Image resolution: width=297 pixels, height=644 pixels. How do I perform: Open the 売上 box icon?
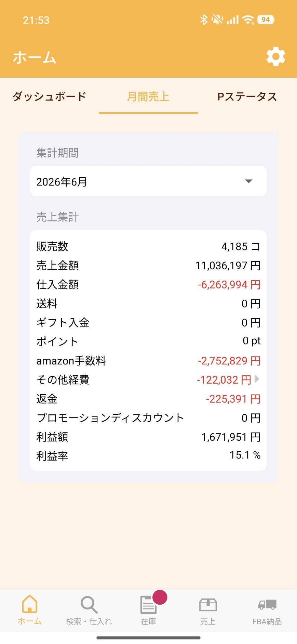click(208, 605)
